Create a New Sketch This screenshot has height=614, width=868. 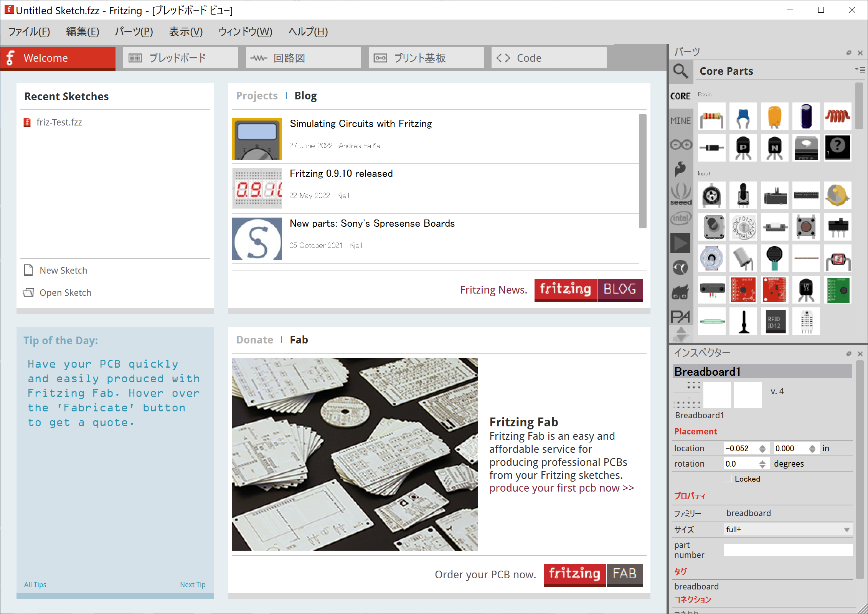(56, 271)
